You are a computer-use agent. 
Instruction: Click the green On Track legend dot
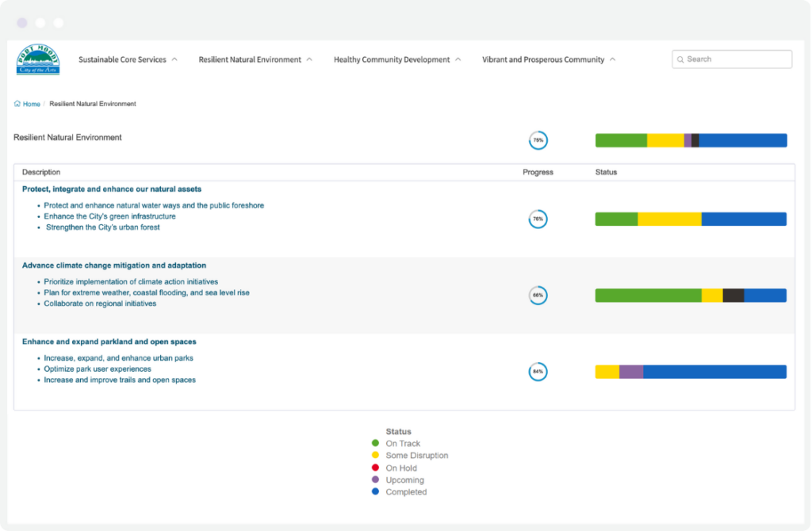pos(375,443)
